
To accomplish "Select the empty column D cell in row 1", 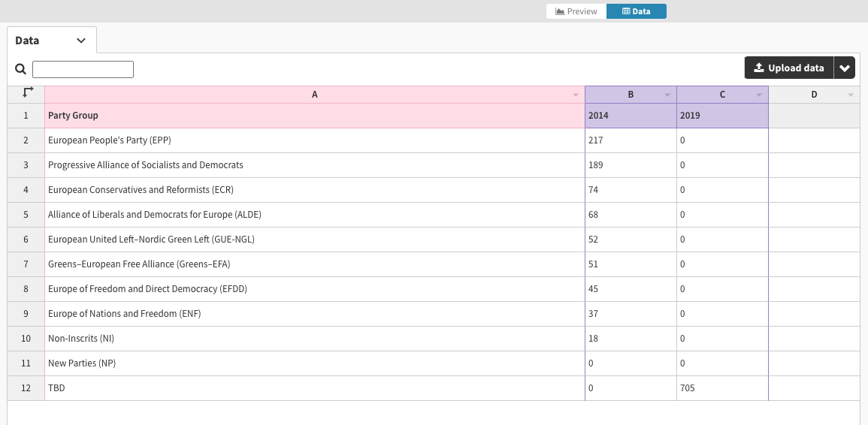I will click(815, 116).
